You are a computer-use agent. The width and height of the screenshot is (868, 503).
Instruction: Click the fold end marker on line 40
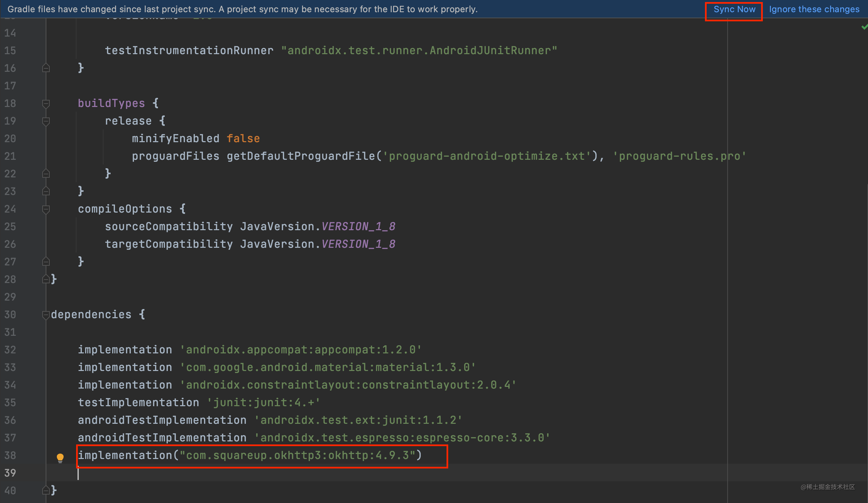click(x=46, y=490)
